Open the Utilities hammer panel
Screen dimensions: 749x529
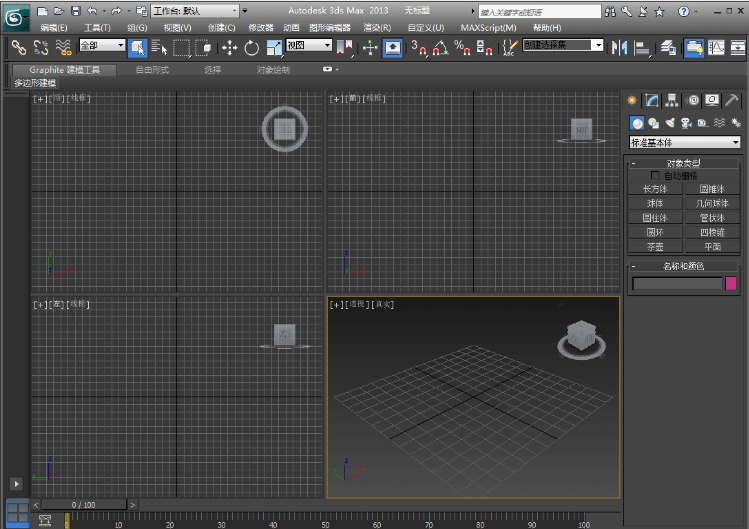(x=732, y=100)
